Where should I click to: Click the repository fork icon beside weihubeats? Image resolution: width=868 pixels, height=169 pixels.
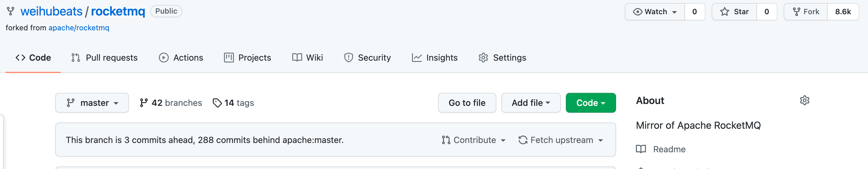pos(11,11)
